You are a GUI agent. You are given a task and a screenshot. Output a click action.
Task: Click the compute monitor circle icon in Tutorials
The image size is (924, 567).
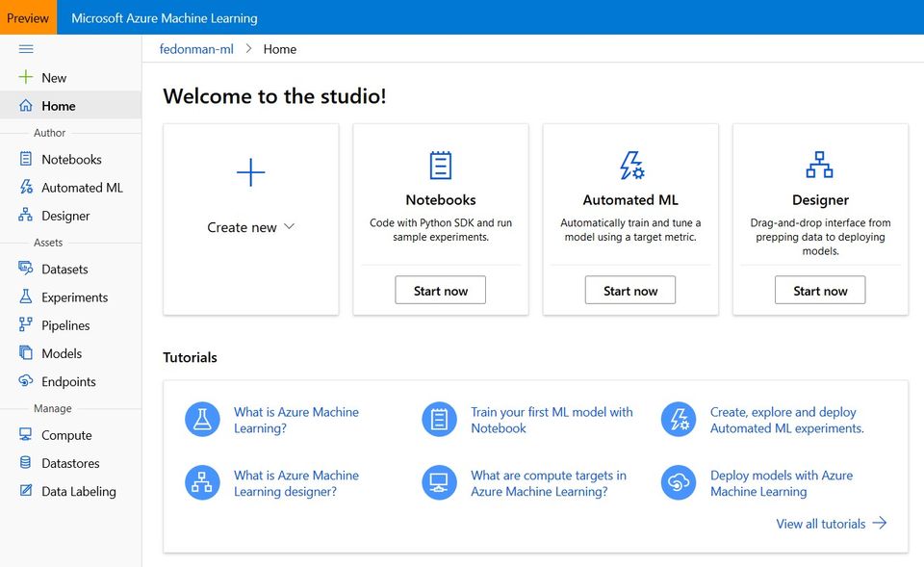click(440, 482)
